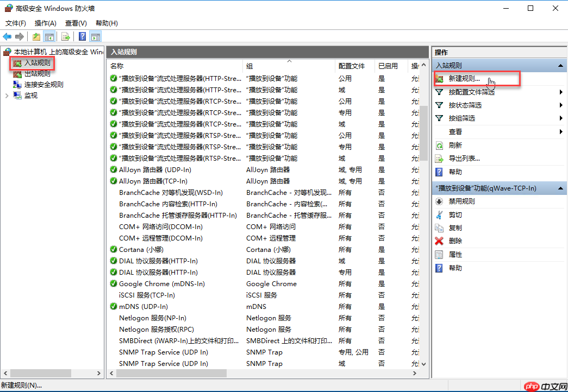Toggle the action pane visibility
This screenshot has height=392, width=568.
95,36
